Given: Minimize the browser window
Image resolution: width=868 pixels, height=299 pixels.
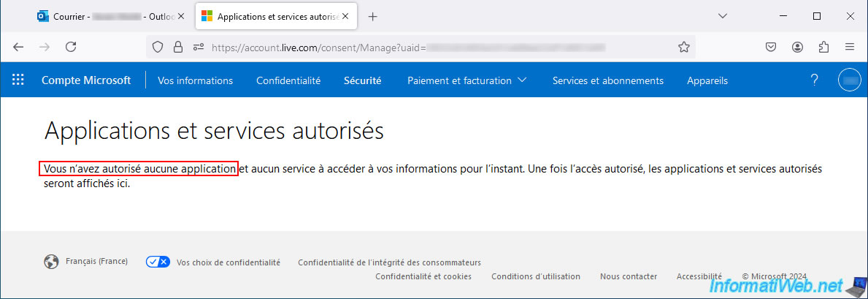Looking at the screenshot, I should click(x=784, y=17).
